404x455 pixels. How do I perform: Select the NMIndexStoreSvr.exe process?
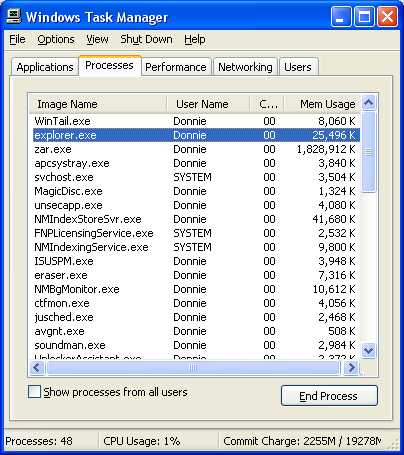[x=196, y=219]
